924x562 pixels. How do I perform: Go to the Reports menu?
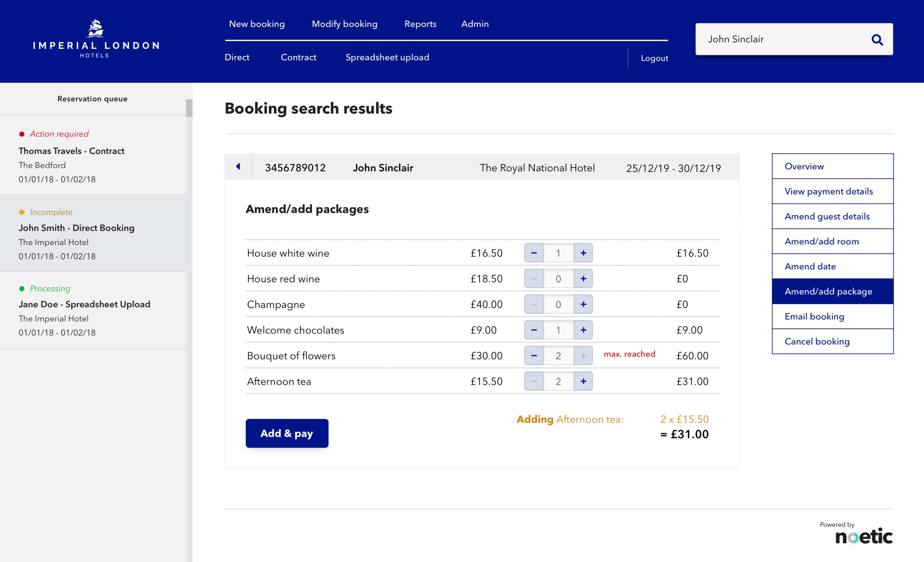click(420, 24)
